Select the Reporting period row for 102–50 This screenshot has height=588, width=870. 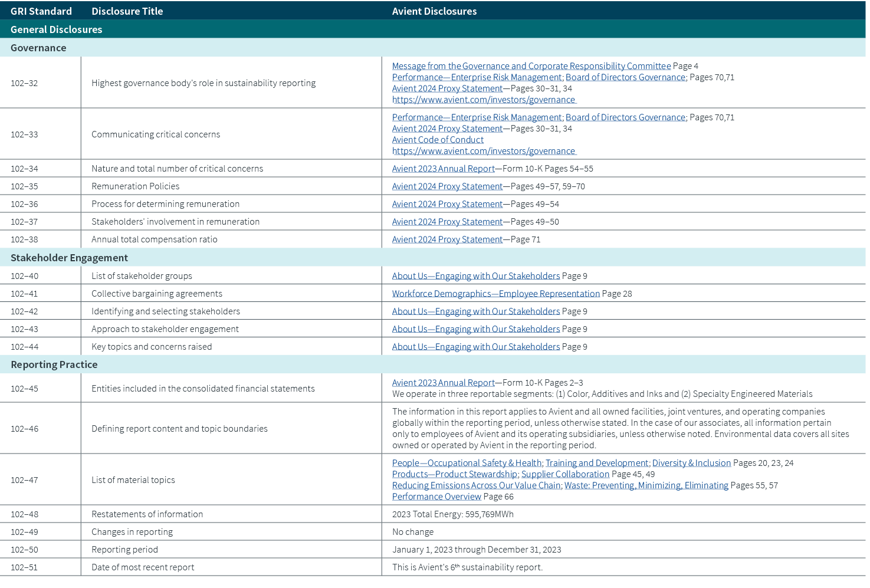236,549
